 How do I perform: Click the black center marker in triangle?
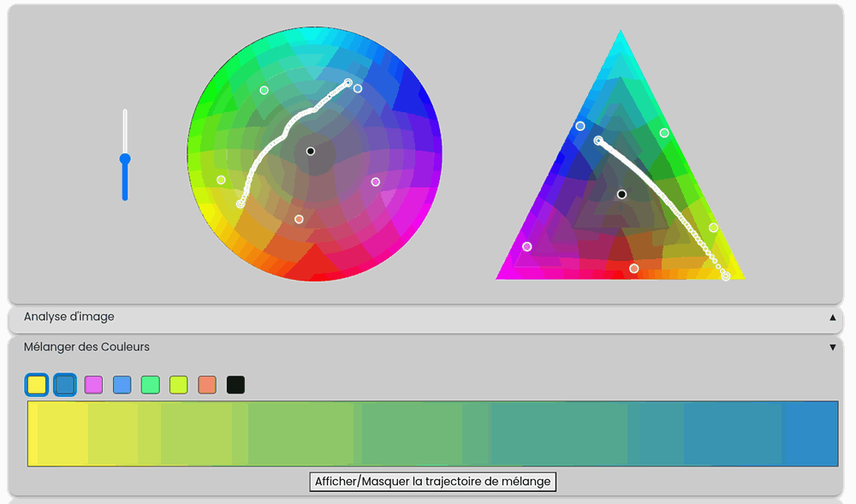pyautogui.click(x=621, y=194)
